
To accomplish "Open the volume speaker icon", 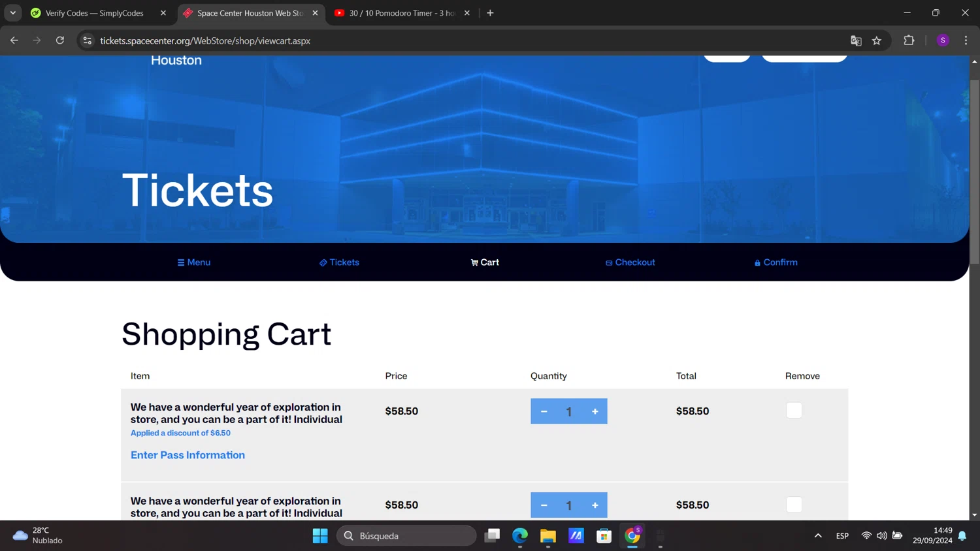I will (882, 536).
